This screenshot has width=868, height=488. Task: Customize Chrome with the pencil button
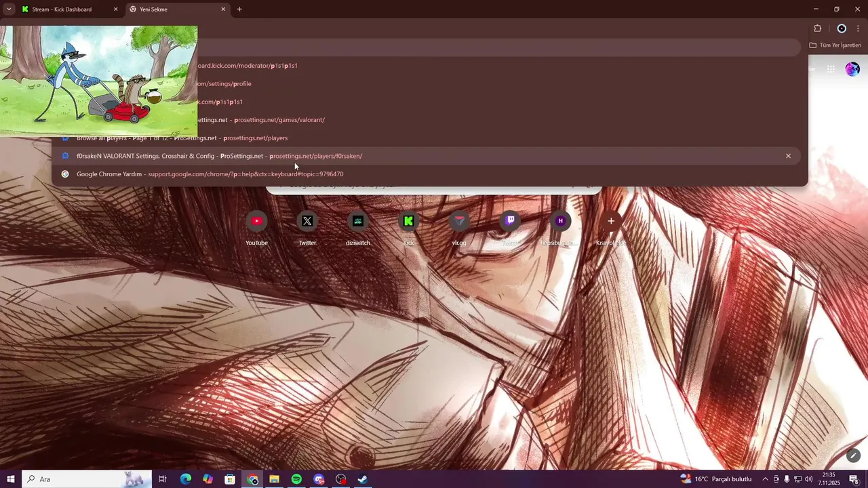(x=854, y=455)
